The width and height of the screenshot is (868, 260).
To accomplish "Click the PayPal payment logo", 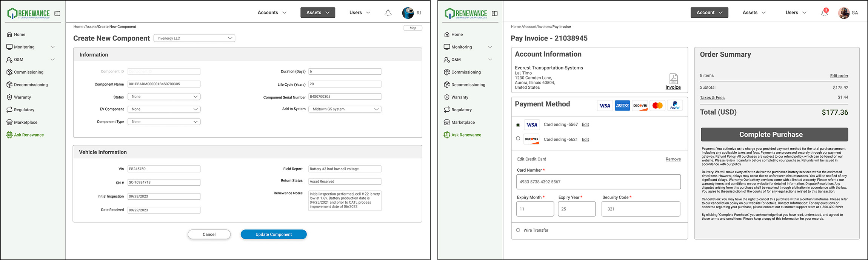I will tap(675, 105).
